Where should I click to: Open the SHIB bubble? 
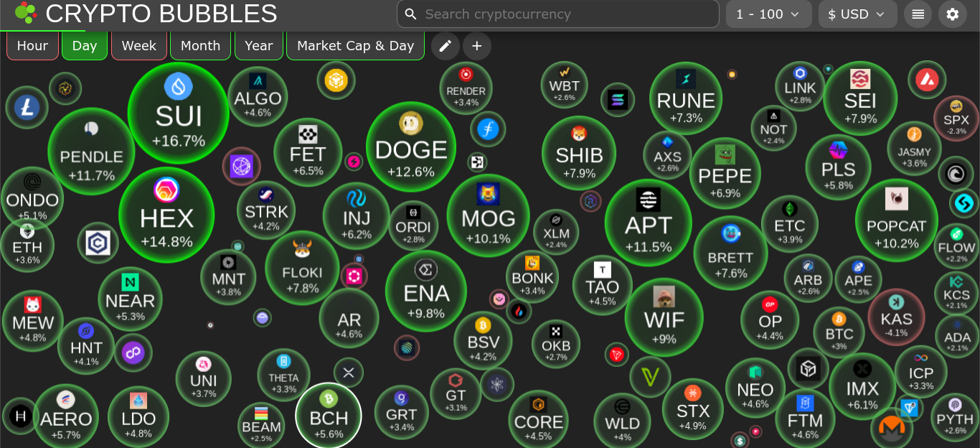click(579, 153)
